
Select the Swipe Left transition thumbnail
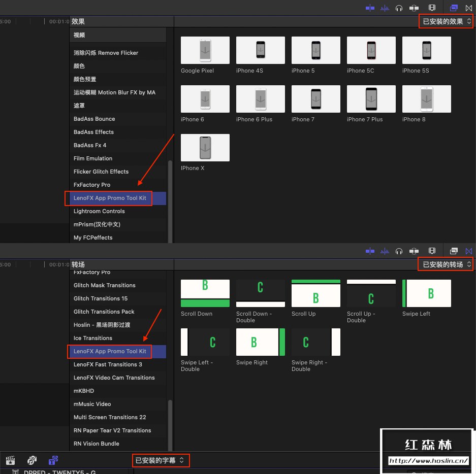(427, 293)
